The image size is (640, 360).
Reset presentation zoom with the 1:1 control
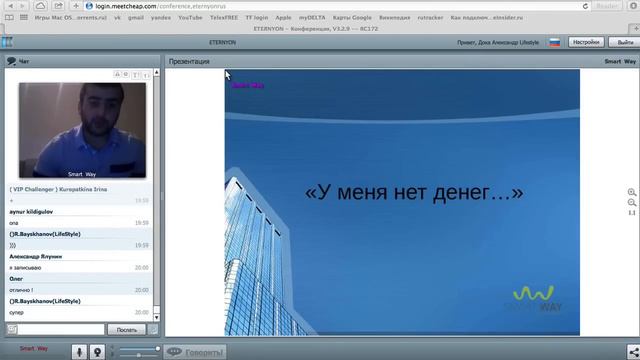(x=632, y=213)
